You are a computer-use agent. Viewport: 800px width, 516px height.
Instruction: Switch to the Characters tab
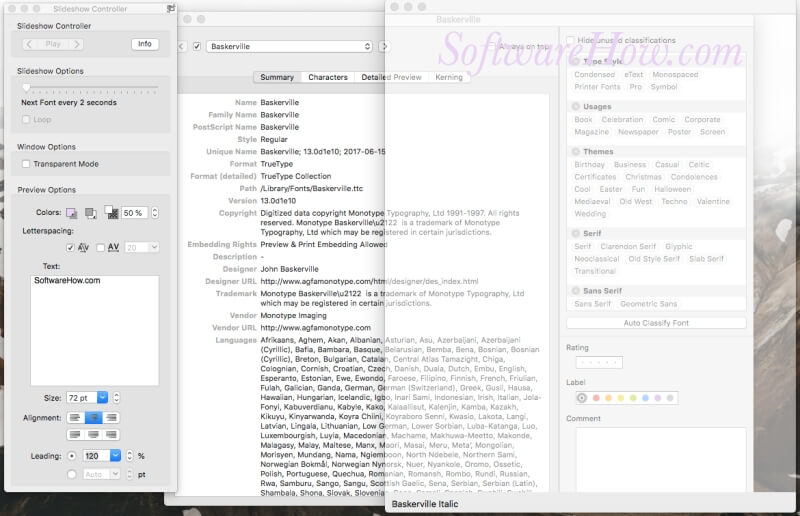tap(328, 78)
